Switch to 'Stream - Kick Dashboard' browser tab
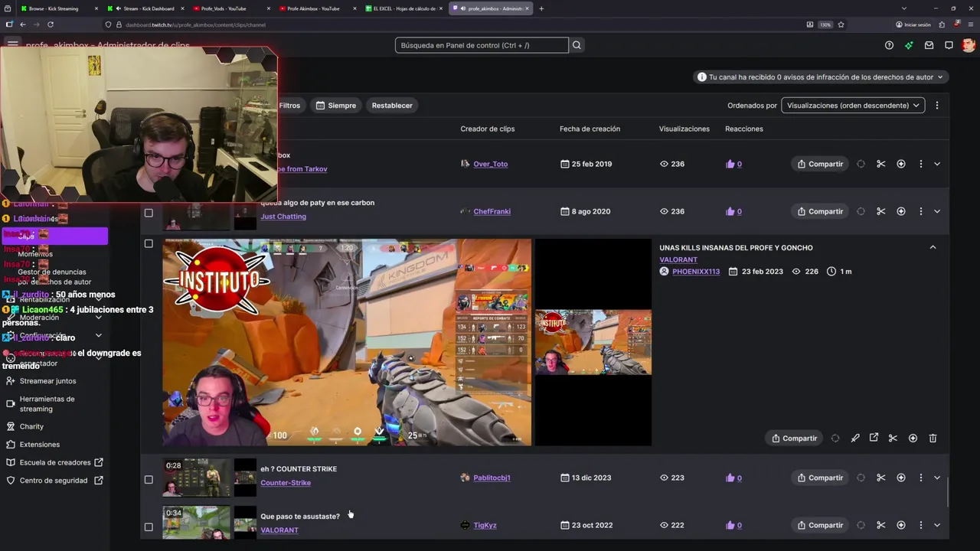This screenshot has height=551, width=980. 147,8
